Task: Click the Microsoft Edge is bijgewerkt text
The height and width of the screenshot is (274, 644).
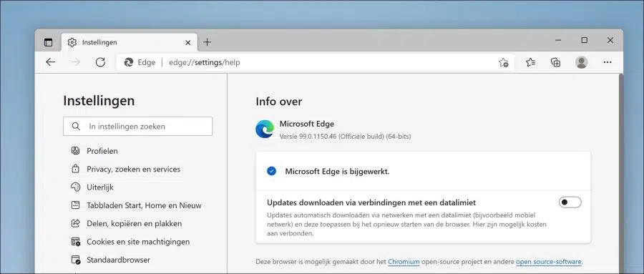Action: [337, 171]
